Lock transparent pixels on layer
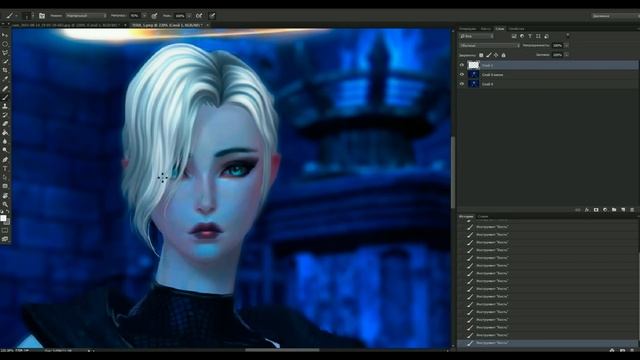Image resolution: width=640 pixels, height=360 pixels. point(481,55)
